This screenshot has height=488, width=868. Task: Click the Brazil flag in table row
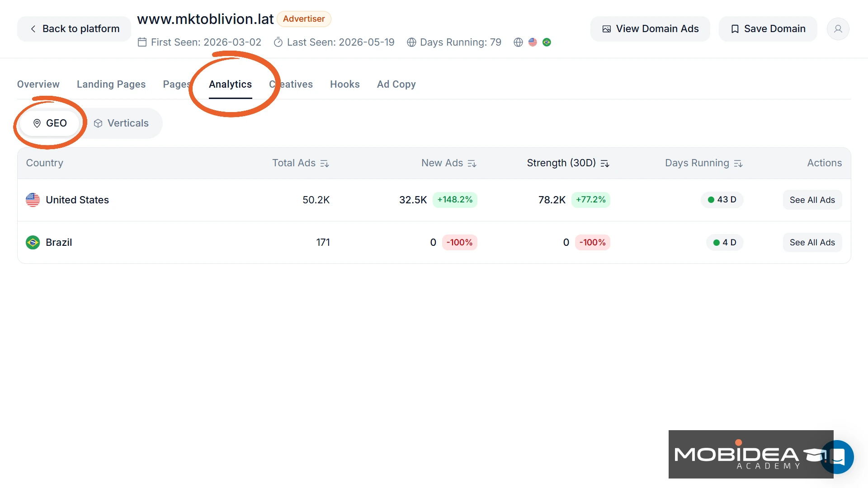pos(33,242)
